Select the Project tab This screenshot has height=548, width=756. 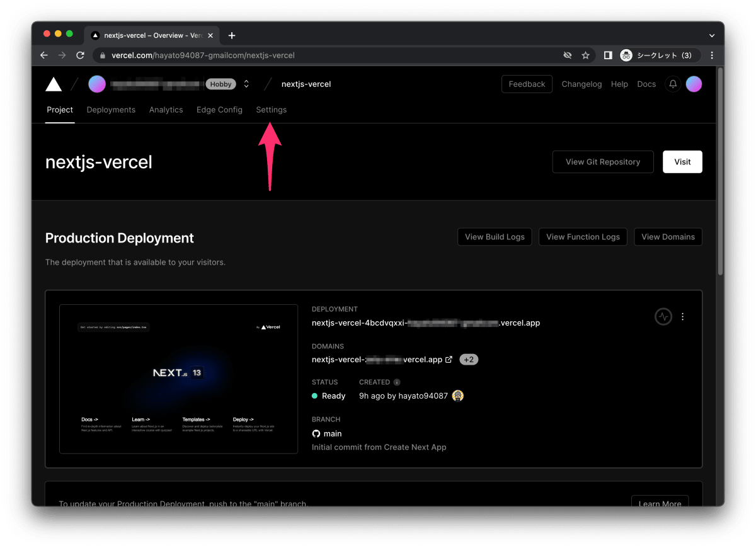coord(60,110)
